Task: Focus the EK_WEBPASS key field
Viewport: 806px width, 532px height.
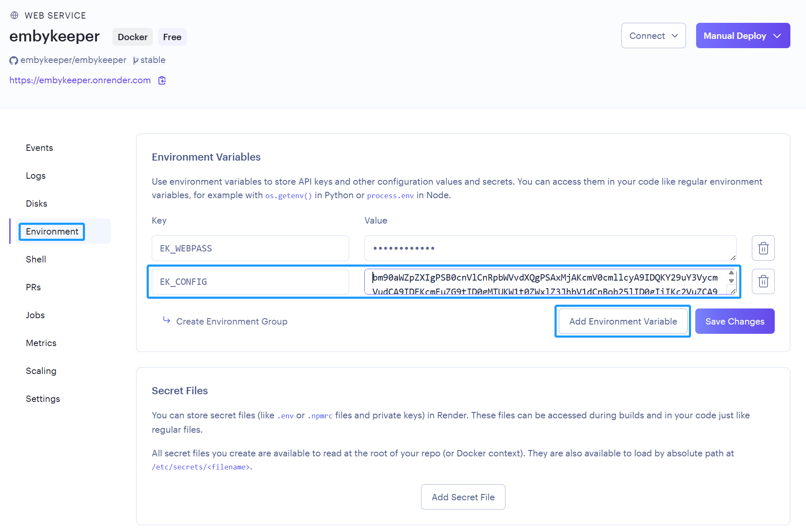Action: pos(250,248)
